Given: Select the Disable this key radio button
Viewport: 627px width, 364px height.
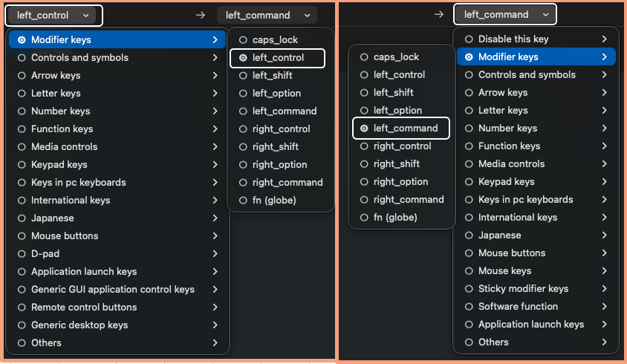Looking at the screenshot, I should [468, 39].
